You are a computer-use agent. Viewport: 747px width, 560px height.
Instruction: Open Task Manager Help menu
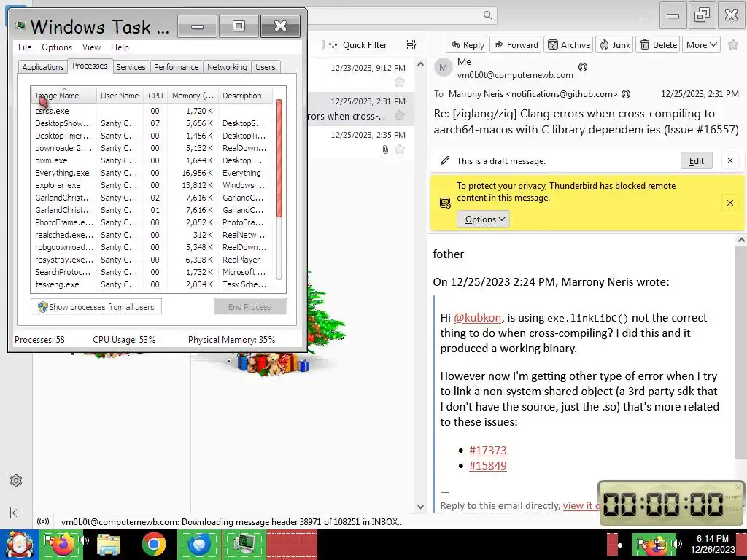coord(120,47)
